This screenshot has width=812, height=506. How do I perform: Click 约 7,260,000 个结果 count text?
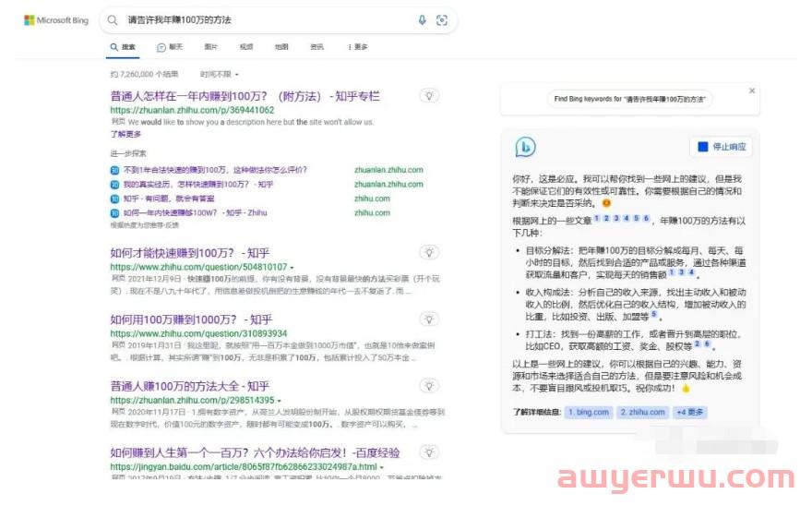point(144,75)
